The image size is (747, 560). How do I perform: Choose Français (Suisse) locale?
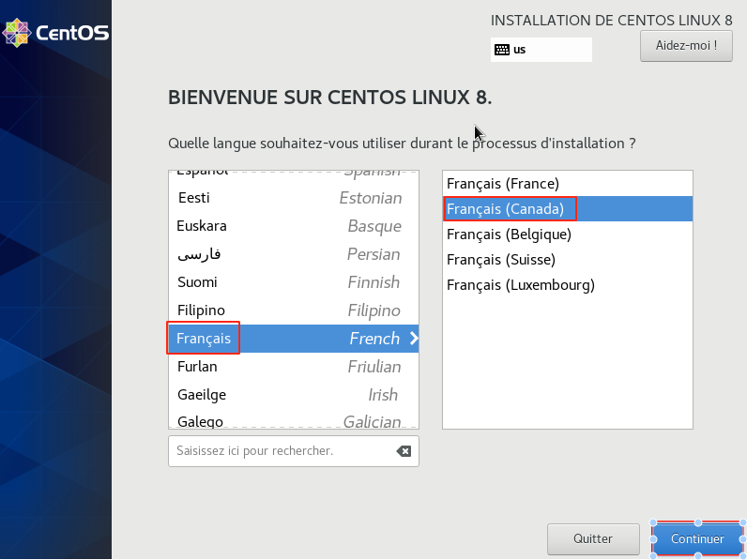point(501,259)
